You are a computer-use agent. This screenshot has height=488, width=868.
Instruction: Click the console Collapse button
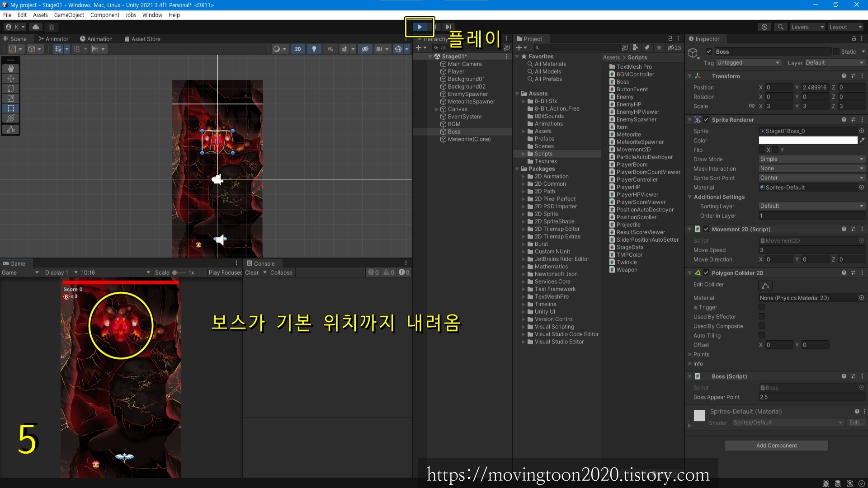click(x=281, y=272)
